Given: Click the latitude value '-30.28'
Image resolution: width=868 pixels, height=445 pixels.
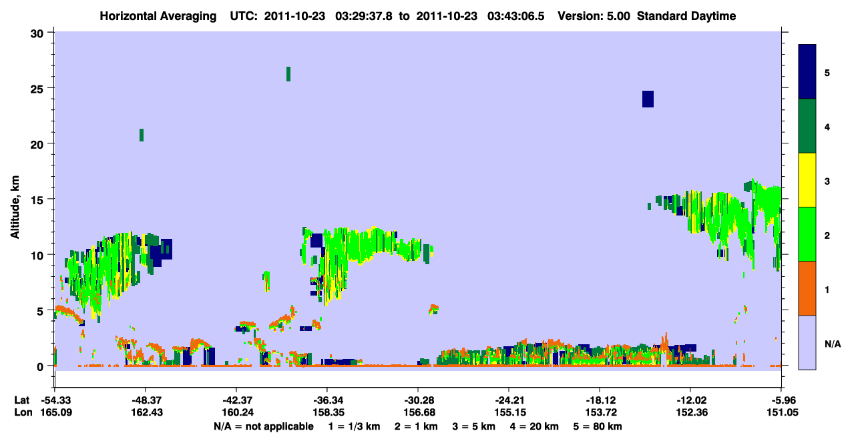Looking at the screenshot, I should [418, 400].
